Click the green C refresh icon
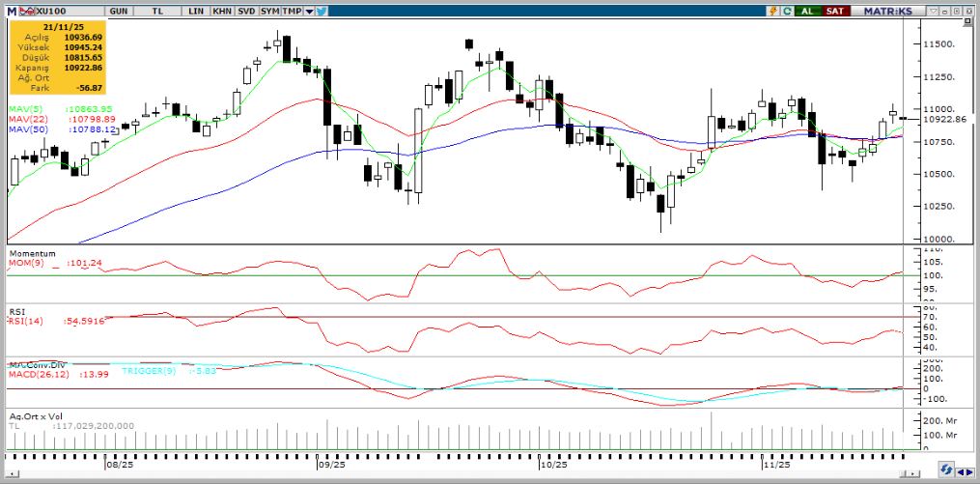 788,10
